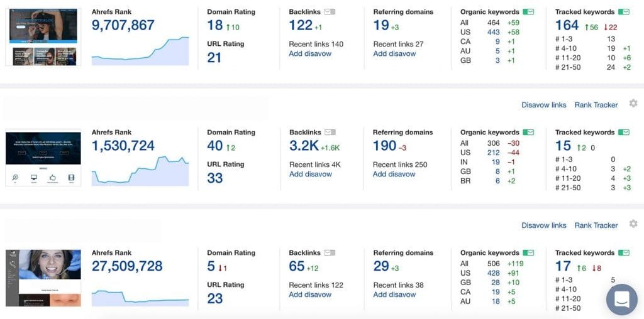Open Rank Tracker for the 27,509,728 rank project

[596, 225]
